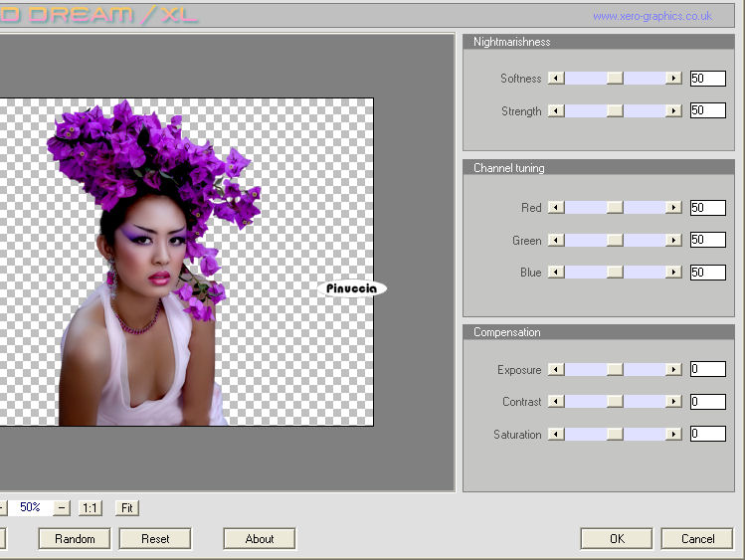Open the www.xero-graphics.co.uk link
This screenshot has height=560, width=745.
(x=652, y=16)
